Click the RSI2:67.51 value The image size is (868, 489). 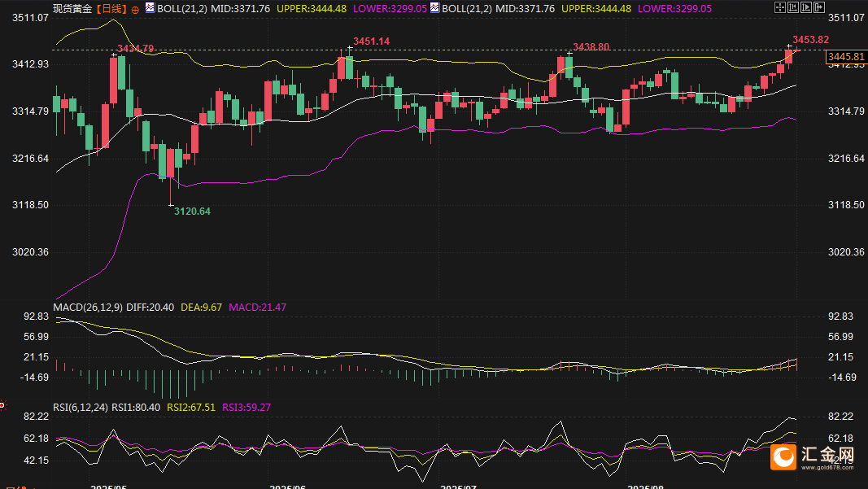click(x=191, y=408)
